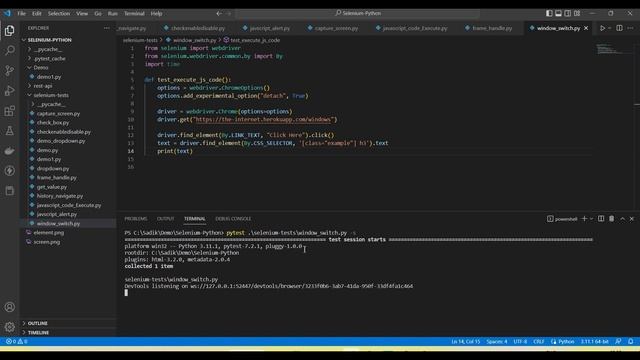Open the Run and Debug view
Viewport: 640px width, 360px height.
[9, 91]
